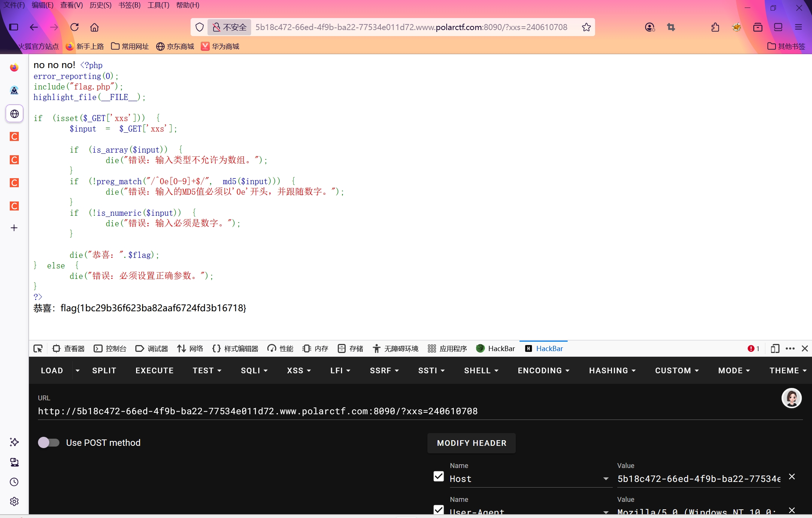Activate the devtools element picker icon
812x518 pixels.
pyautogui.click(x=38, y=348)
